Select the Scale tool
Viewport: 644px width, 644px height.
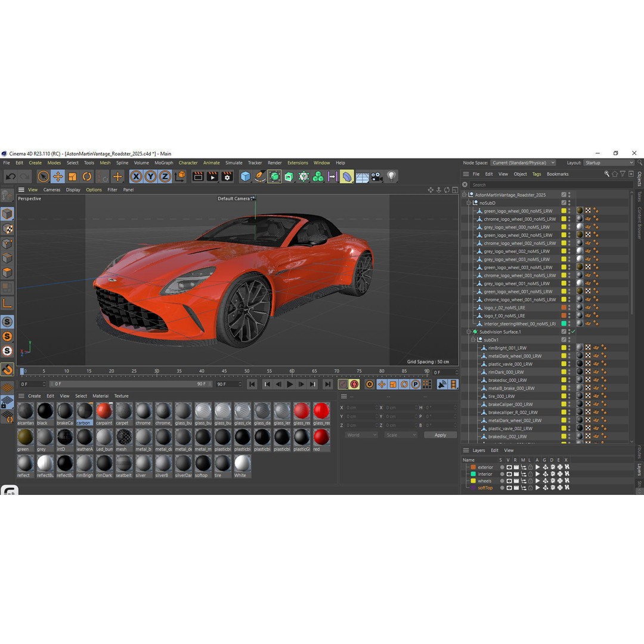(72, 177)
